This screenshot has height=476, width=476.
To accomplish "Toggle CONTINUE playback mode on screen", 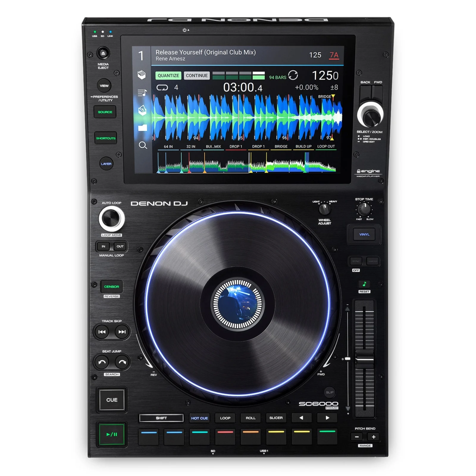I will pyautogui.click(x=197, y=76).
